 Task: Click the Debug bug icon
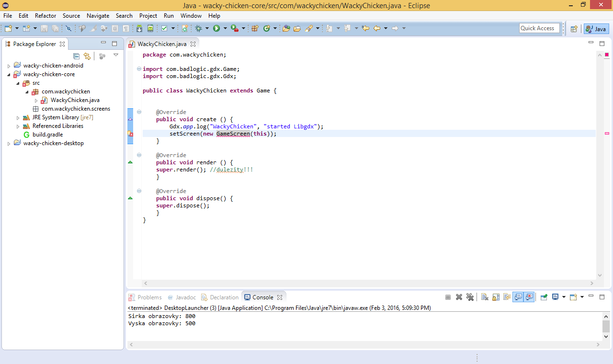[198, 29]
